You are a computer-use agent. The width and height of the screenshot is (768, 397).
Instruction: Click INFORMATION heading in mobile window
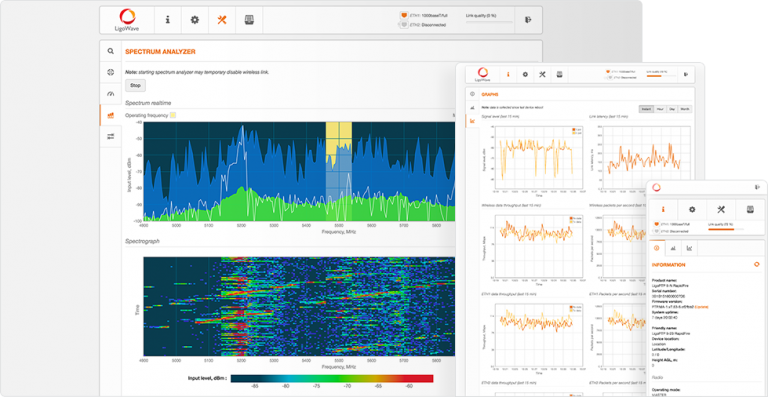(669, 265)
